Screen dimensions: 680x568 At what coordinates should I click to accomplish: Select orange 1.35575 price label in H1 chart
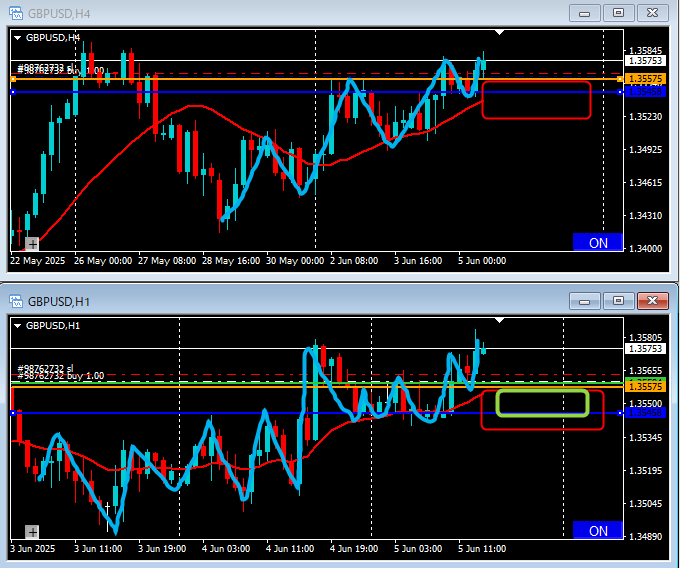coord(645,386)
